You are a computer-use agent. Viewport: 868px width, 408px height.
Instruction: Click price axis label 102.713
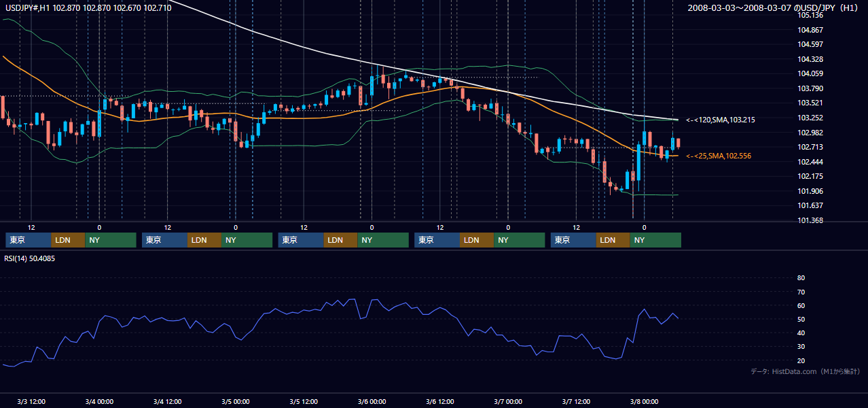point(810,147)
